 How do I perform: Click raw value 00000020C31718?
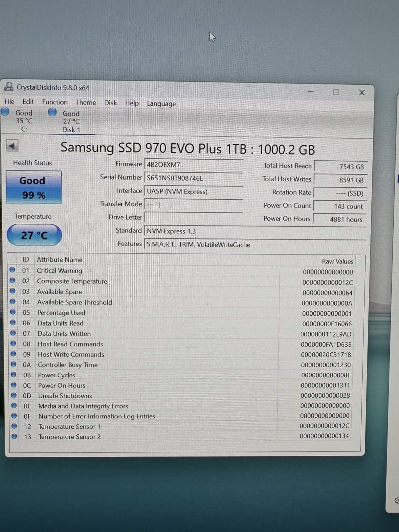point(326,355)
